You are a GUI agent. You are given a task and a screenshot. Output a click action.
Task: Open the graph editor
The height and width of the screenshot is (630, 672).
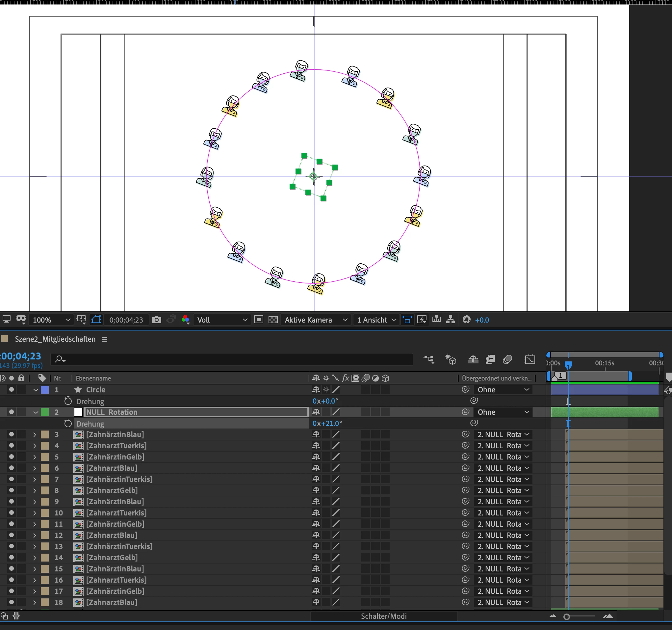(x=530, y=359)
